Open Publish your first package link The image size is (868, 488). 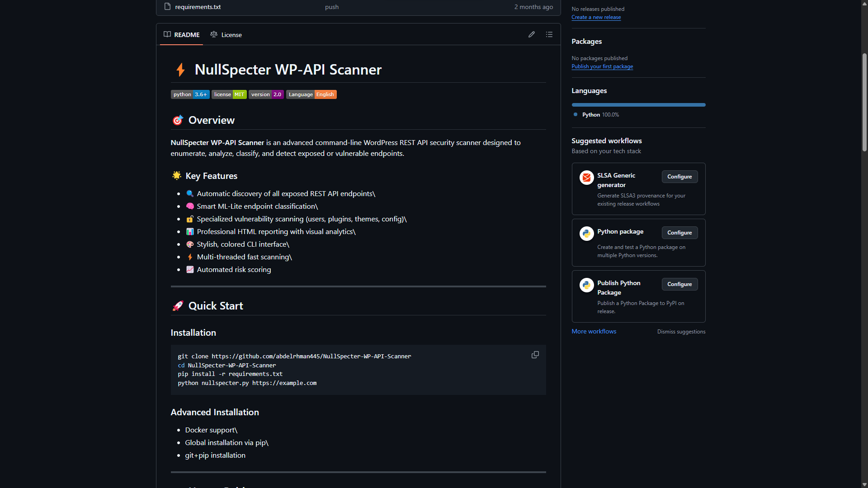602,66
